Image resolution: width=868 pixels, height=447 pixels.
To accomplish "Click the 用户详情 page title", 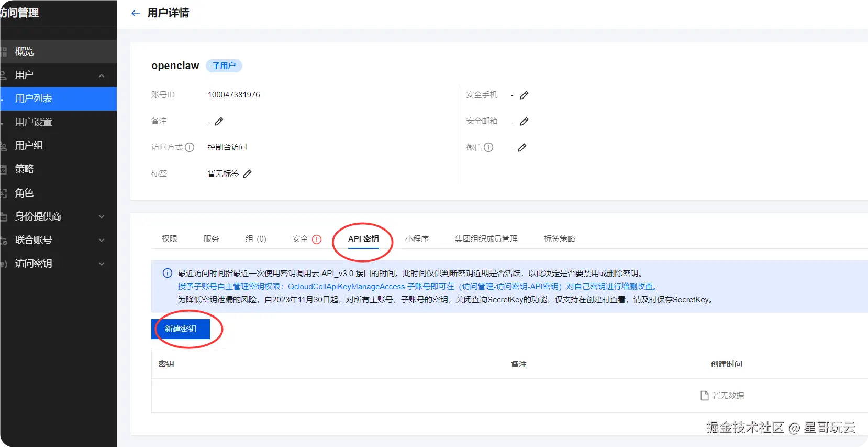I will 169,13.
